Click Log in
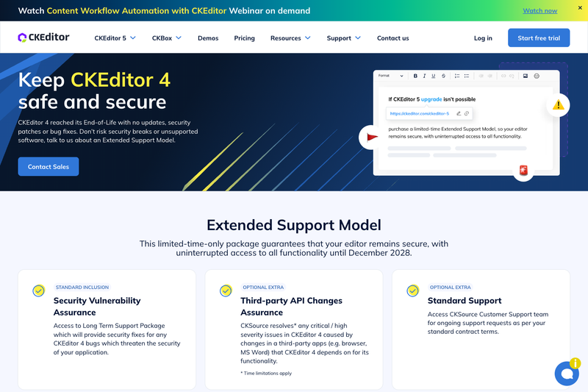 (483, 38)
